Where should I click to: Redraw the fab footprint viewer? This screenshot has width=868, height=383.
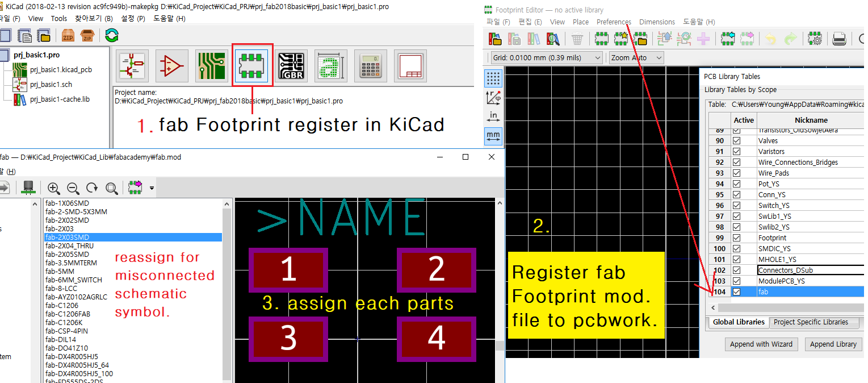pos(92,188)
